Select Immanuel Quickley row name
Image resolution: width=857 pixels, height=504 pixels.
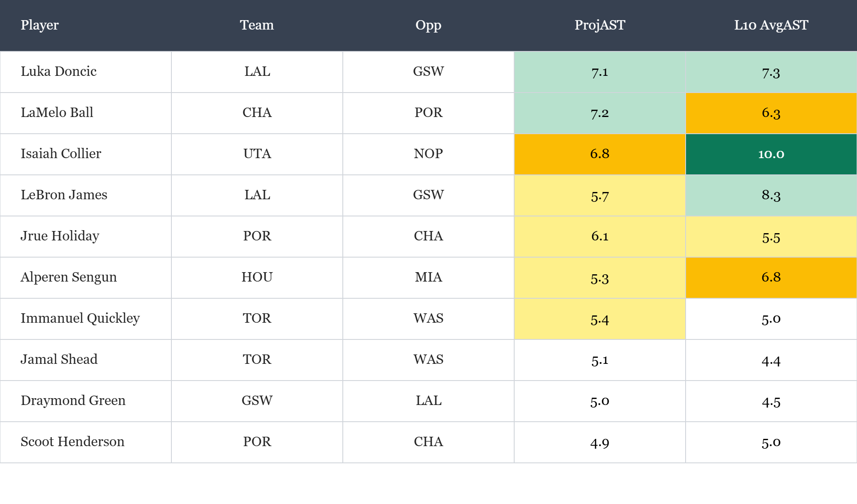pos(80,318)
